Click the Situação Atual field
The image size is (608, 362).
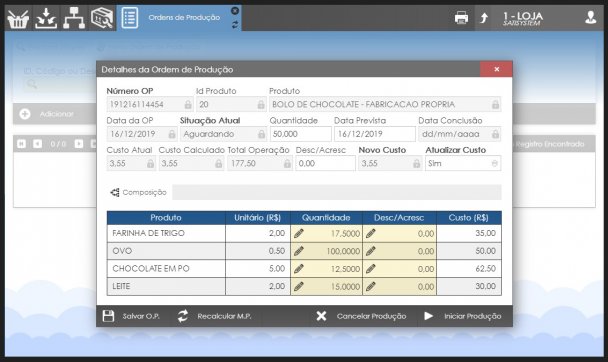coord(223,134)
